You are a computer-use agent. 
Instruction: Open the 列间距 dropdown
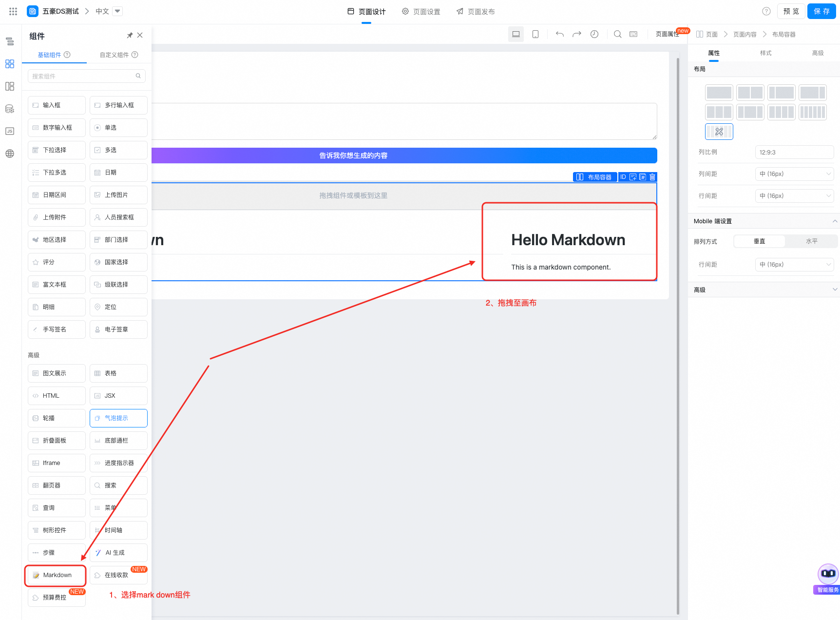794,174
